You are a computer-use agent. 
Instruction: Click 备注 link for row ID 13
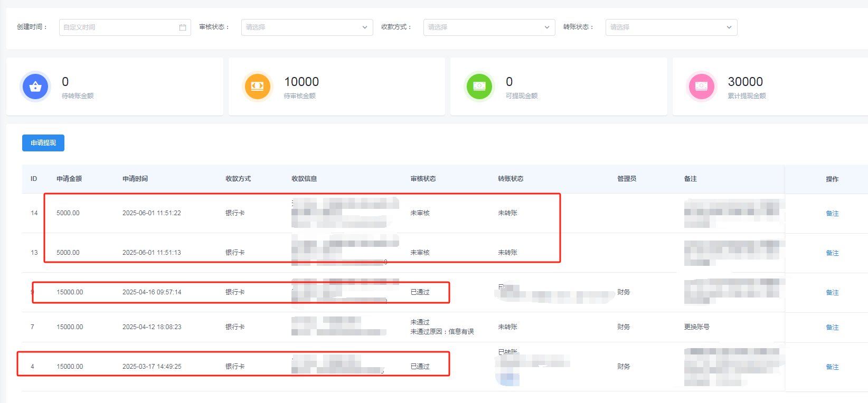832,253
